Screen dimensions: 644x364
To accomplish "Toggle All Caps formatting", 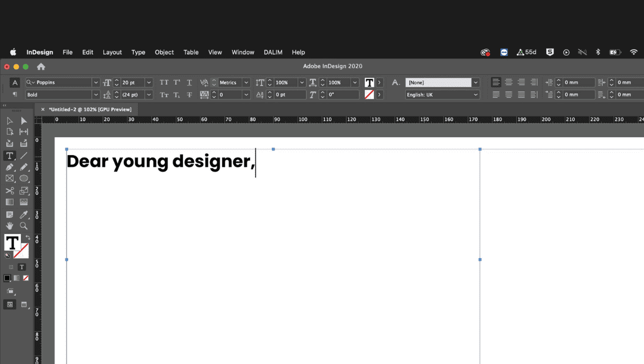I will [164, 82].
